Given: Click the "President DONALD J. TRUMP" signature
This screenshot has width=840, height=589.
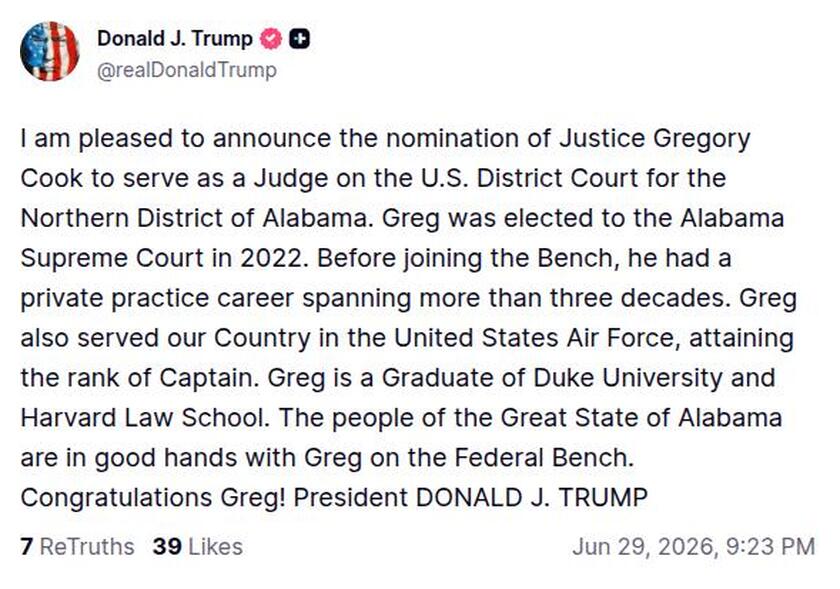Looking at the screenshot, I should coord(470,498).
